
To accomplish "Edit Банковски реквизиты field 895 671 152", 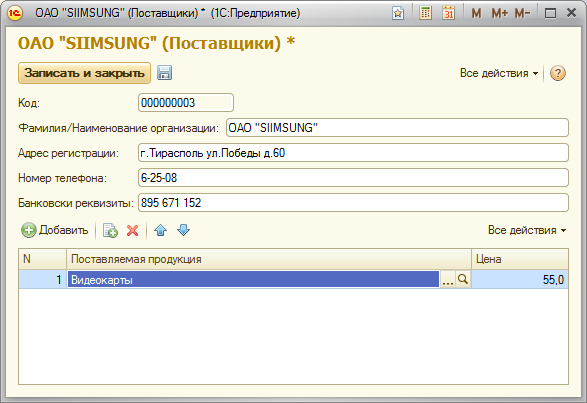I will pos(353,203).
